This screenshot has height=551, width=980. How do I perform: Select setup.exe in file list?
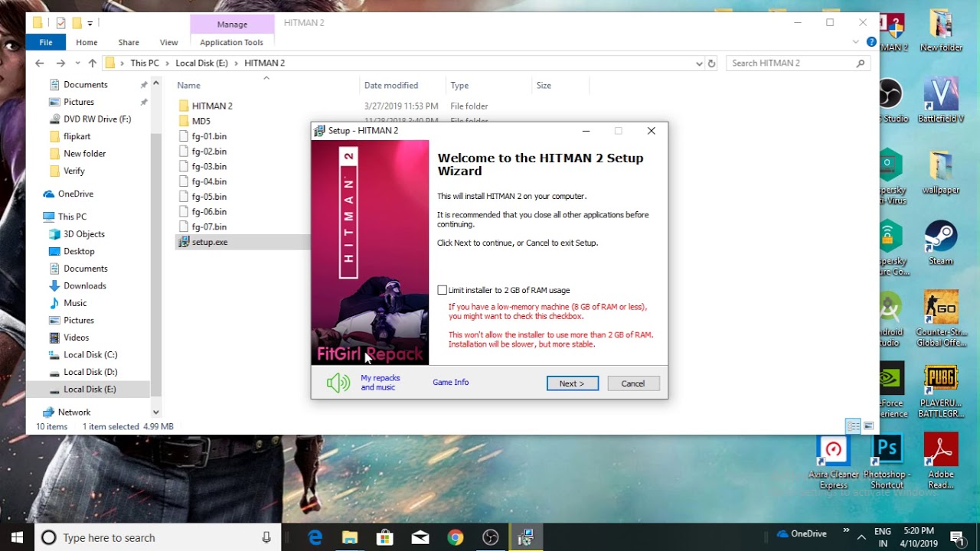210,242
